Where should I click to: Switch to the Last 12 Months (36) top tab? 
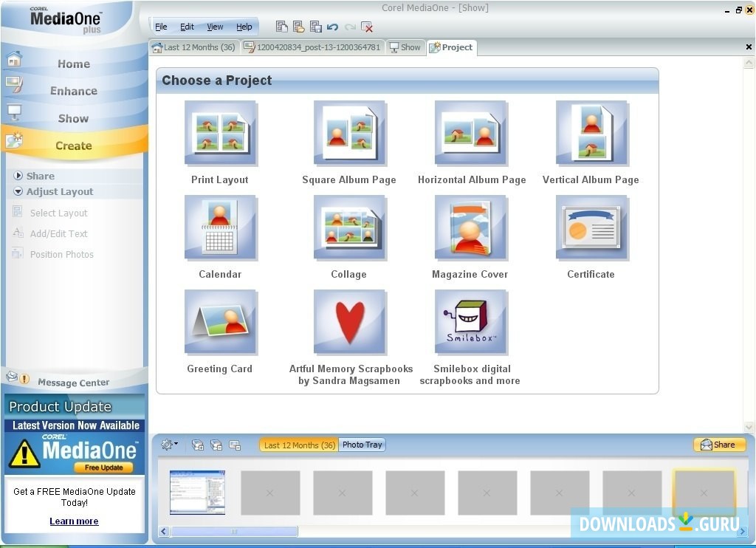click(x=194, y=47)
